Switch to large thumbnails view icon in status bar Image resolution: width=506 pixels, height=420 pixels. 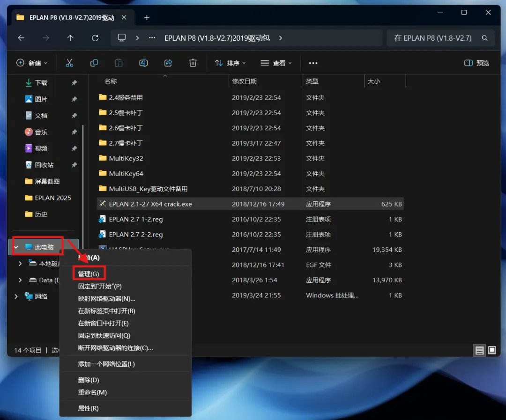point(492,350)
